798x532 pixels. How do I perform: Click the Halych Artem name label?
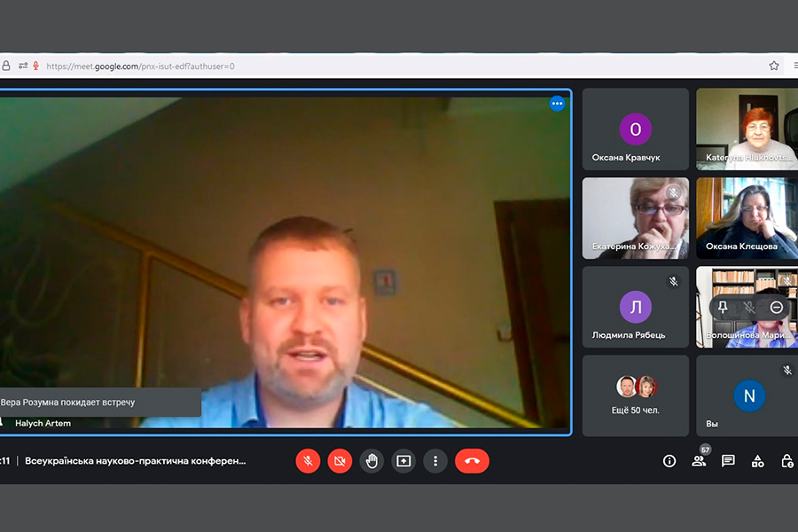coord(43,423)
